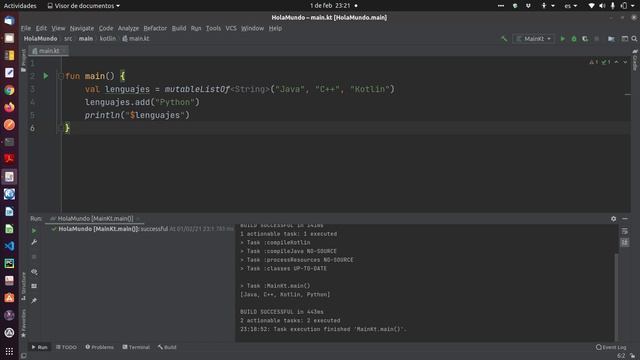Run with coverage from the toolbar

[585, 39]
